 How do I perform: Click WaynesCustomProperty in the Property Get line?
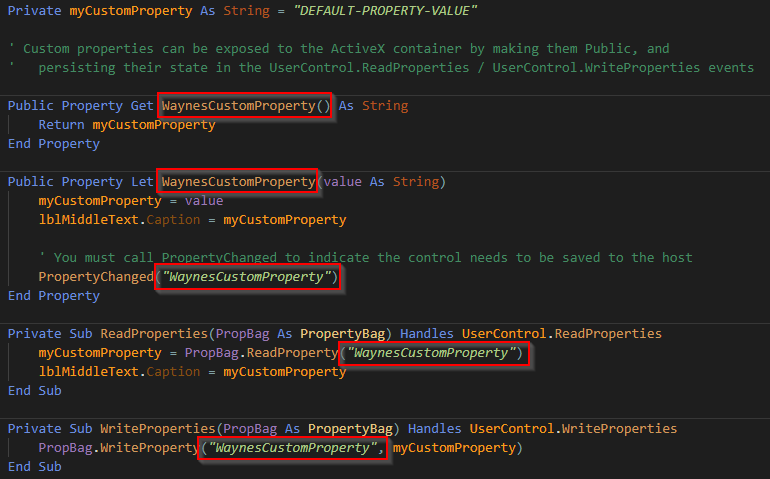[239, 106]
